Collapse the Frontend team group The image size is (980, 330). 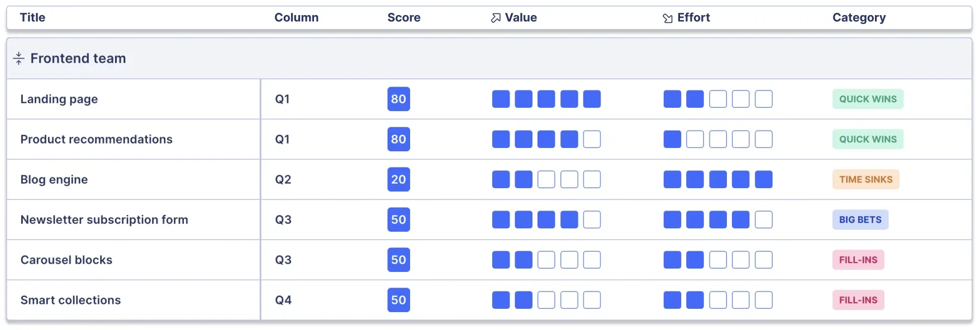point(18,58)
